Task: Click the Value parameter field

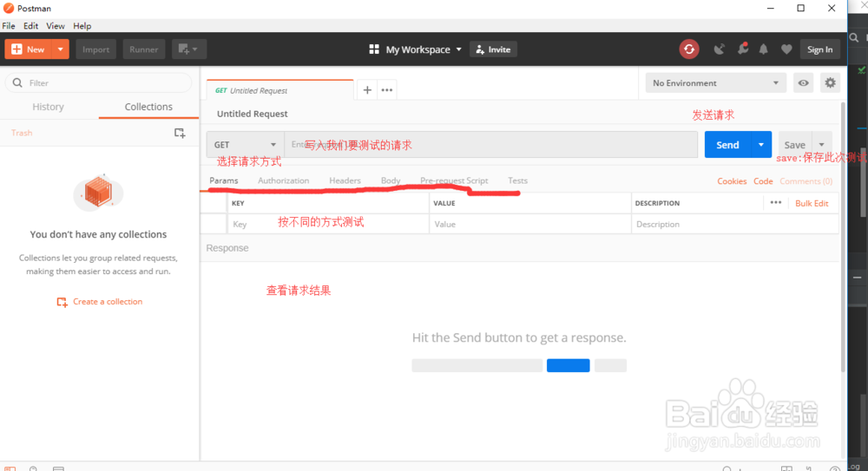Action: point(530,224)
